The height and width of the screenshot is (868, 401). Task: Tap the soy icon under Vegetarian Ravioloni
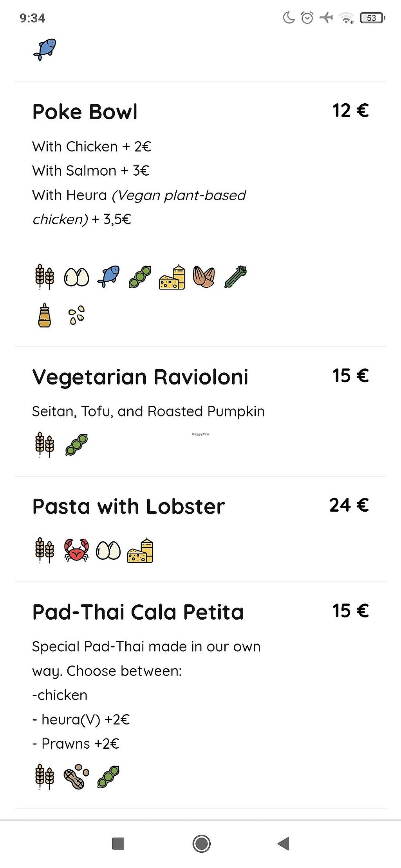(x=76, y=445)
